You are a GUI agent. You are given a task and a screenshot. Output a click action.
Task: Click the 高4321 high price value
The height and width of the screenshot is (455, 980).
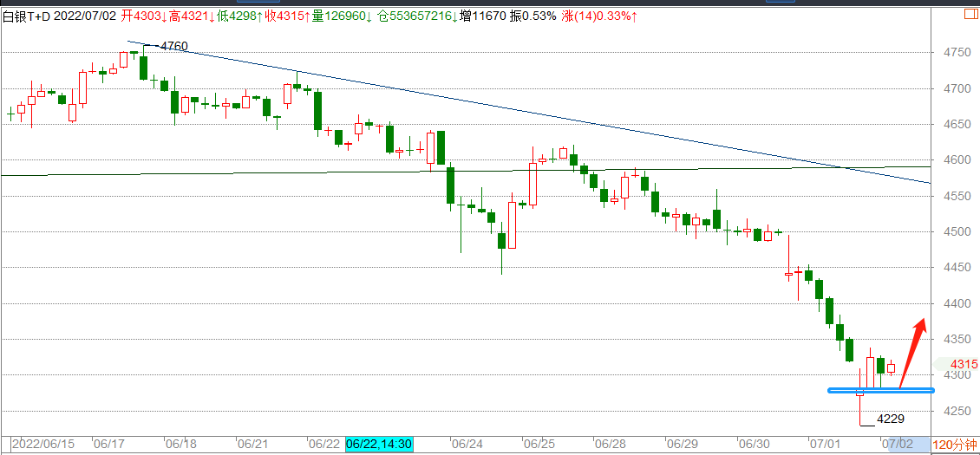[x=192, y=16]
